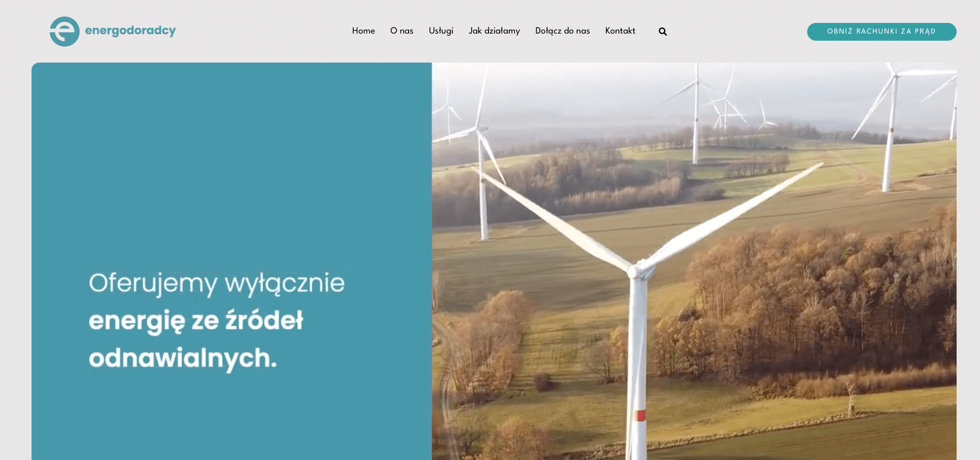This screenshot has width=980, height=460.
Task: Click the energodoradcy brand name text
Action: pos(130,31)
